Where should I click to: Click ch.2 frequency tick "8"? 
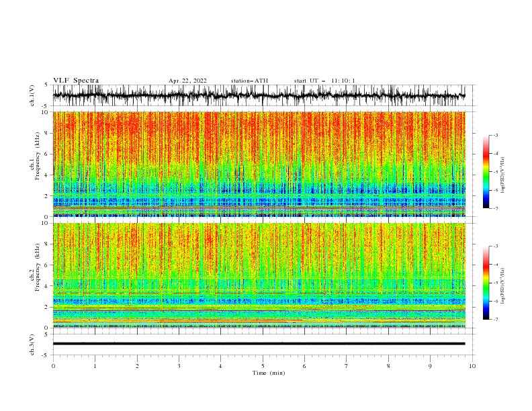pos(47,244)
